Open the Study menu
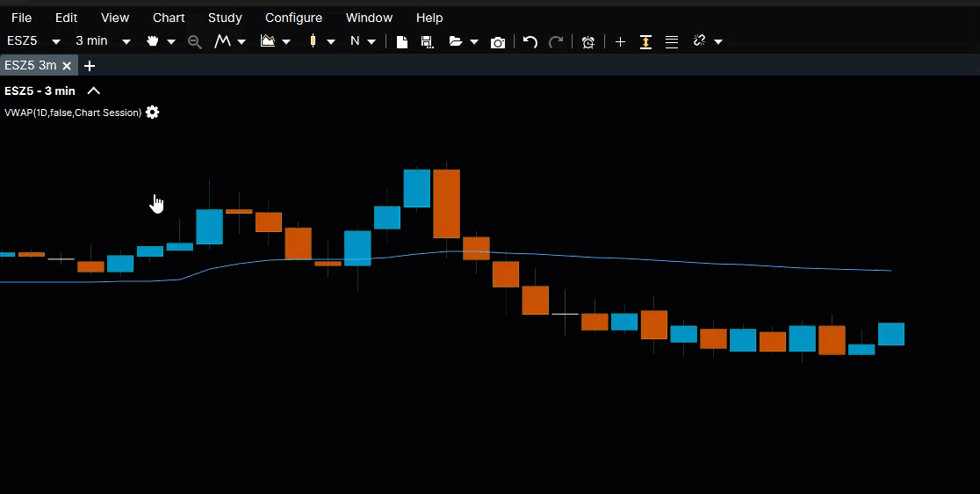The image size is (980, 494). click(x=225, y=18)
